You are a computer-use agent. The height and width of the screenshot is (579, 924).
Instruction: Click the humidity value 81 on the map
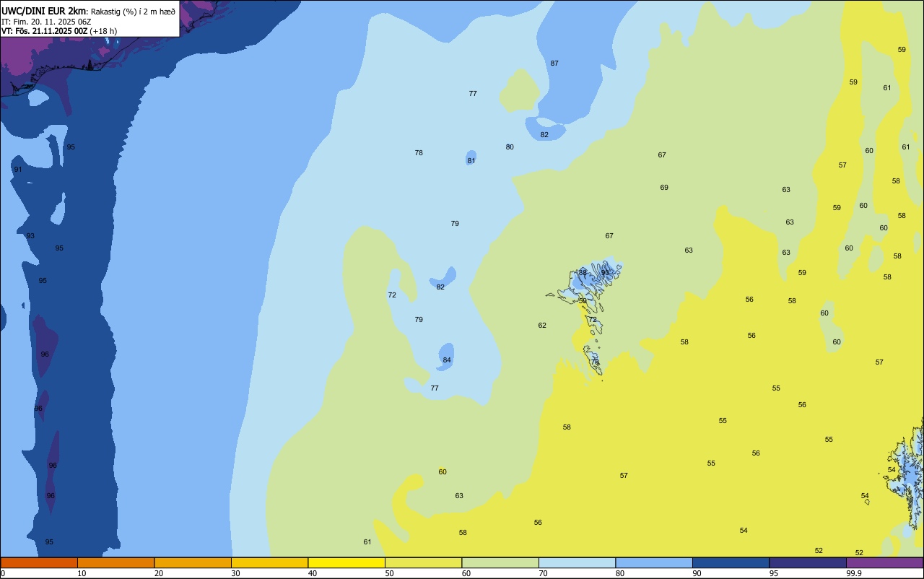tap(471, 161)
